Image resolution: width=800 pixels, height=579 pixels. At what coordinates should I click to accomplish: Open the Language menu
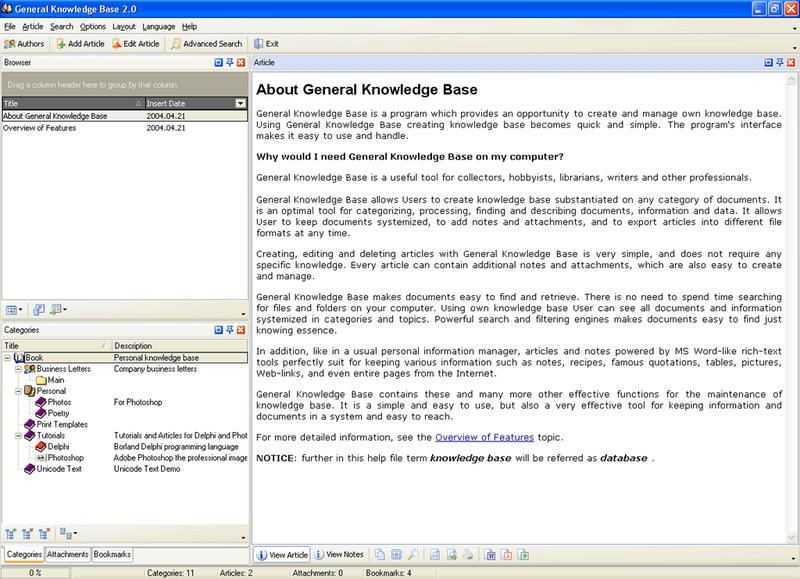pos(159,27)
